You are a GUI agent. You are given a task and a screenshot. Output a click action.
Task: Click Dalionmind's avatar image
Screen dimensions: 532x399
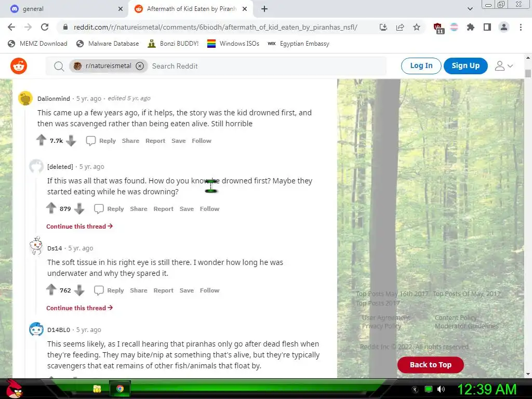(x=25, y=98)
